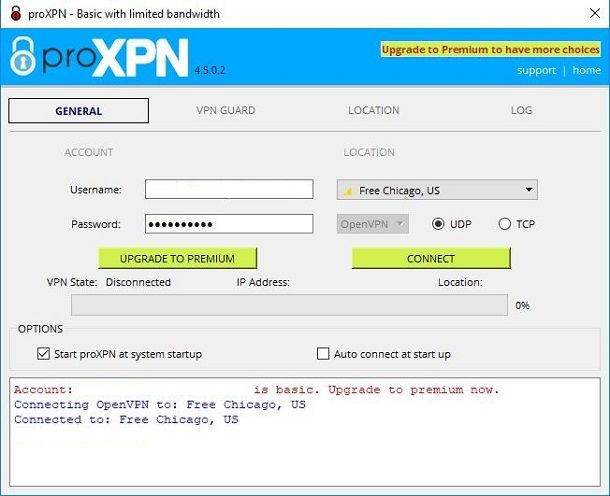
Task: Click log line Connecting OpenVPN to: Free Chicago
Action: pyautogui.click(x=160, y=405)
